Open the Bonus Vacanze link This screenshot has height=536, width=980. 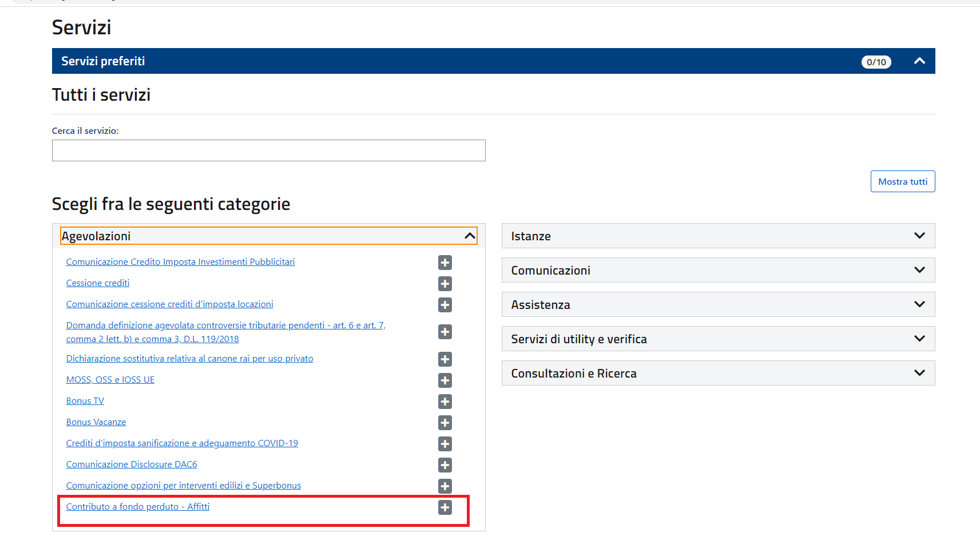point(96,422)
